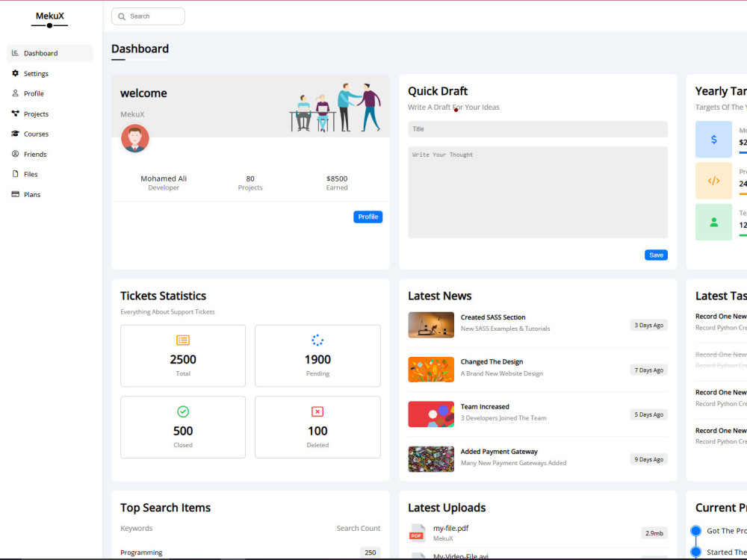Click the Profile user icon in sidebar
The height and width of the screenshot is (560, 747).
(x=15, y=93)
